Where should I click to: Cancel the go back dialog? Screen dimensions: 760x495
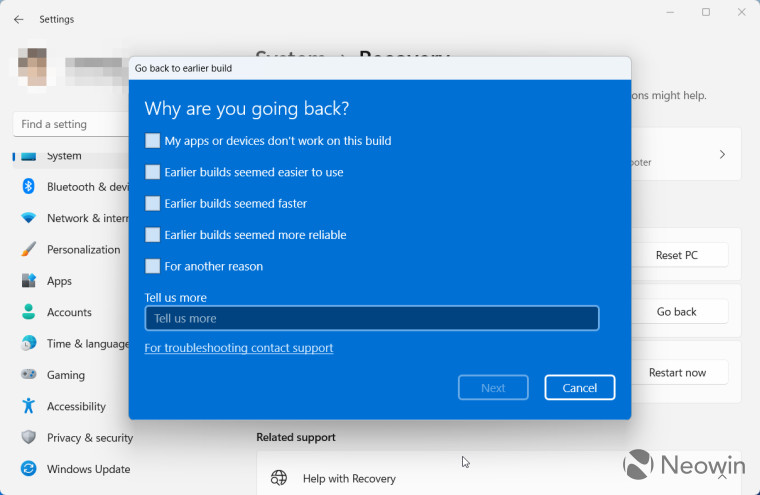(580, 387)
